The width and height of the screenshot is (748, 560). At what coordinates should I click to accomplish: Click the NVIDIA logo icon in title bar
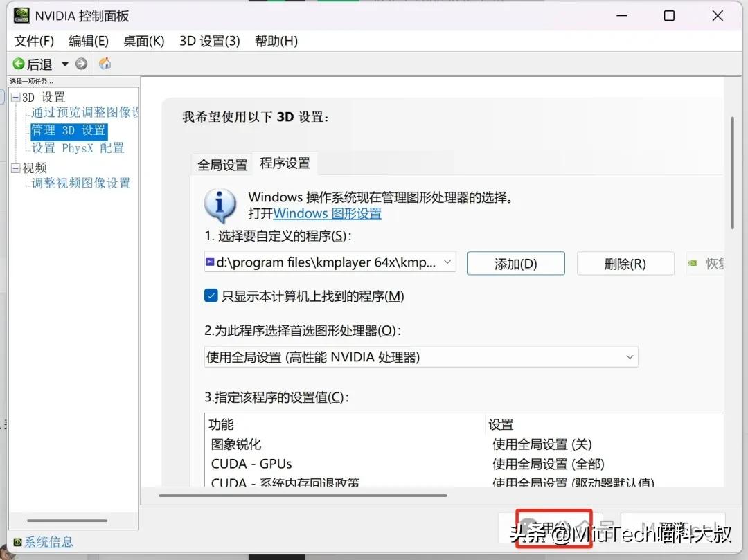(x=21, y=16)
